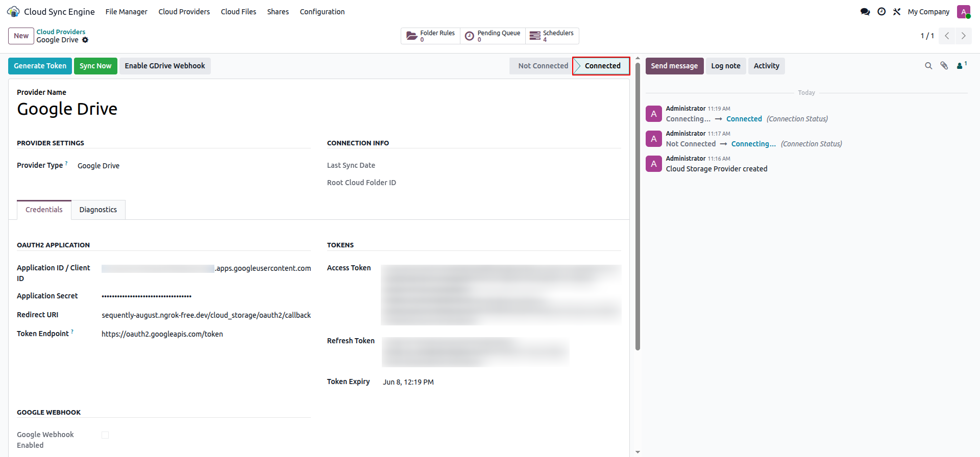Click 'Cloud Storage Provider created' message text

pos(716,169)
